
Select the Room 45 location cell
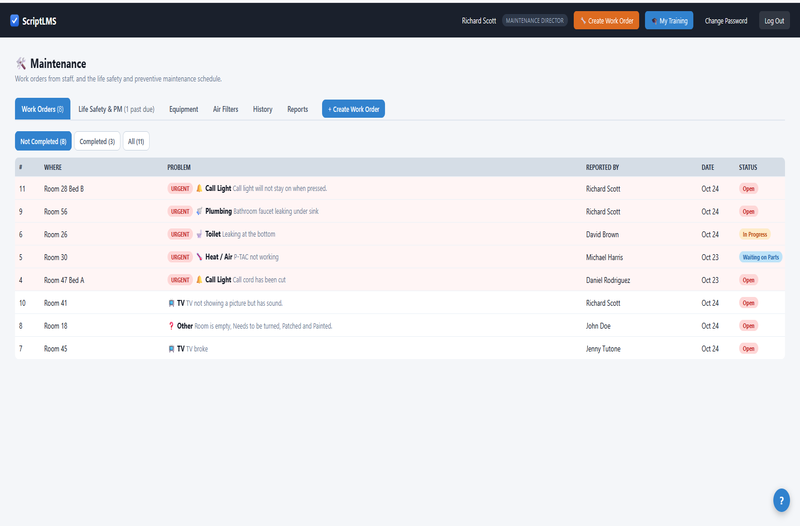[56, 349]
